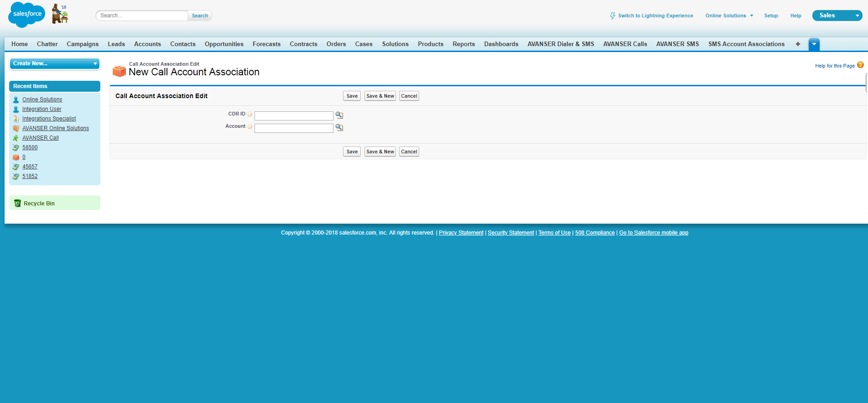Expand the Create New dropdown

pyautogui.click(x=55, y=63)
